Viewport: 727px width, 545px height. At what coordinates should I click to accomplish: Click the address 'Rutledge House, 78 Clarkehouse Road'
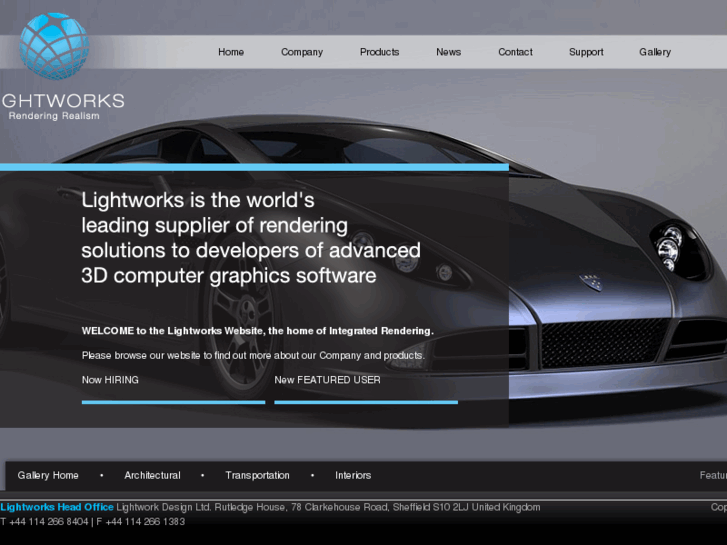(301, 507)
